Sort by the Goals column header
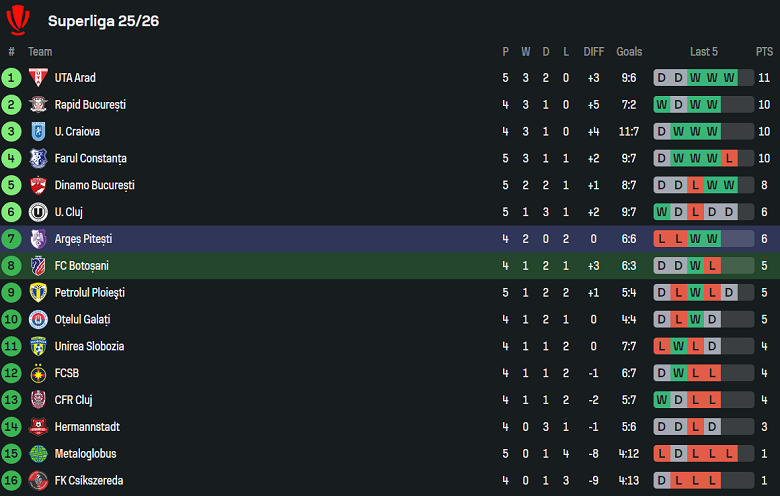Image resolution: width=780 pixels, height=496 pixels. tap(629, 52)
